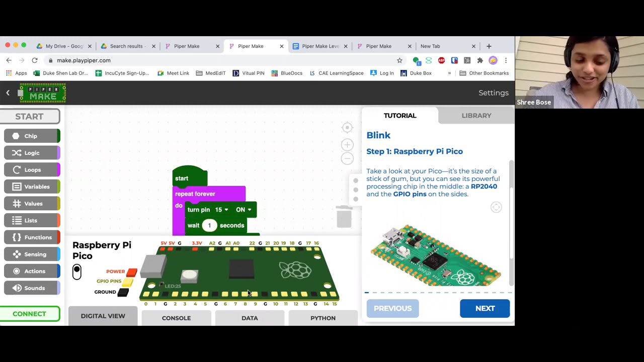Reload the current page
The width and height of the screenshot is (644, 362).
35,60
